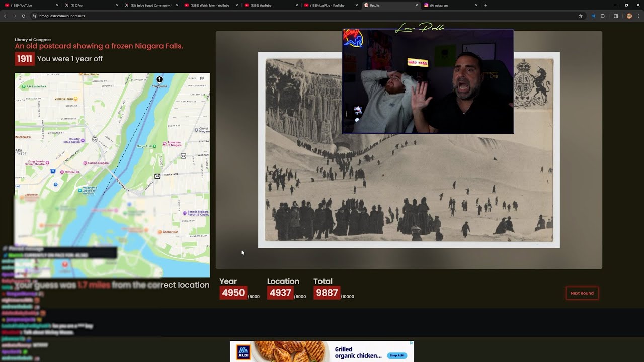Viewport: 644px width, 362px height.
Task: Switch to the first (1389) YouTube tab
Action: (x=30, y=5)
